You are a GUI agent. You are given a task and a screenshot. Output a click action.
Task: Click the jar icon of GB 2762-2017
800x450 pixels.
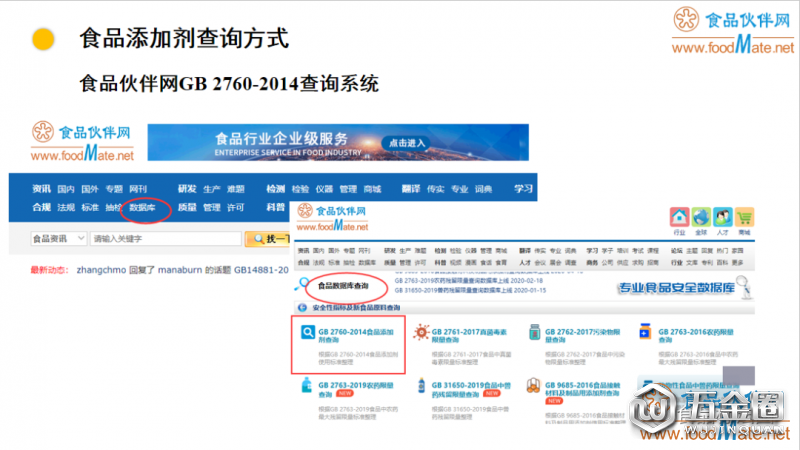point(534,332)
